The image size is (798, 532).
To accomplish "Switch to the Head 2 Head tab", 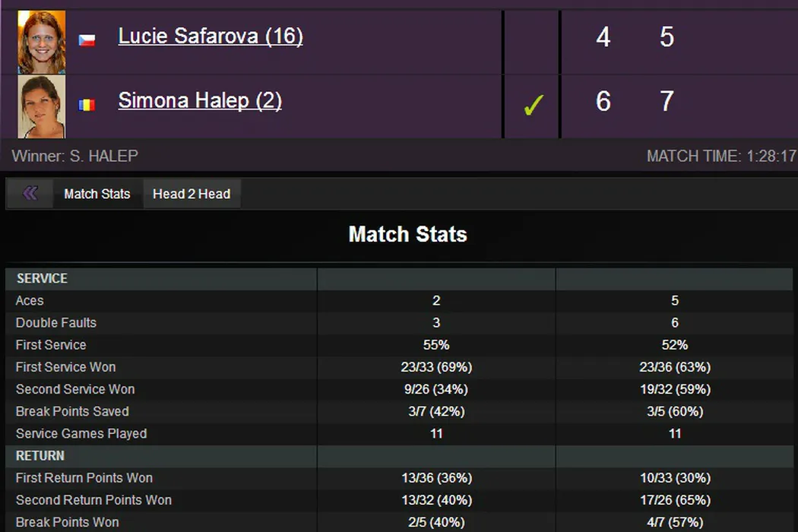I will coord(192,194).
